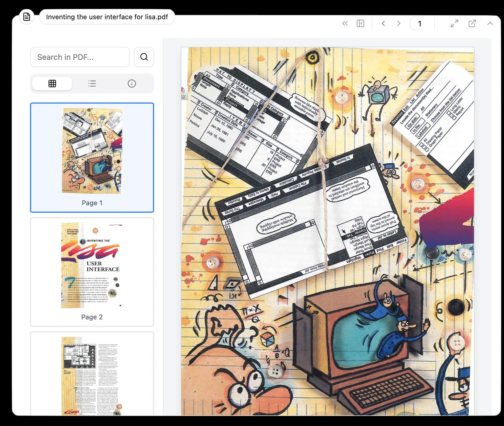Switch to outline list tab
This screenshot has height=426, width=504.
coord(92,84)
